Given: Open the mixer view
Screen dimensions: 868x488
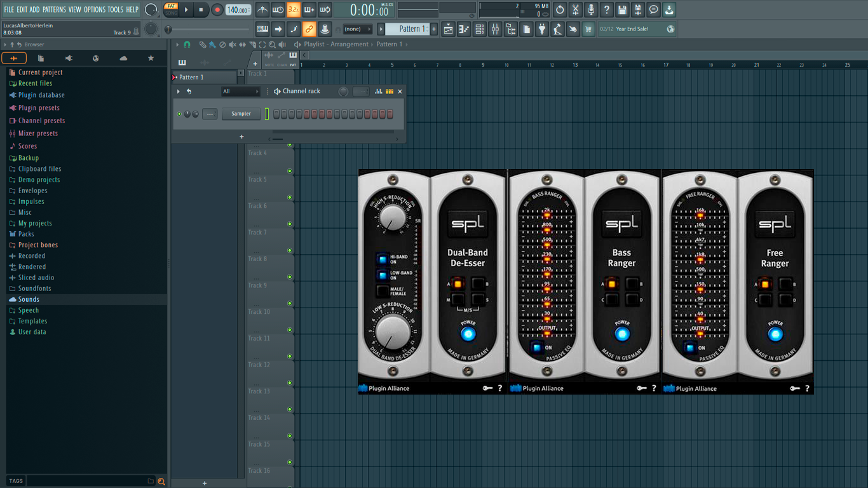Looking at the screenshot, I should tap(495, 29).
